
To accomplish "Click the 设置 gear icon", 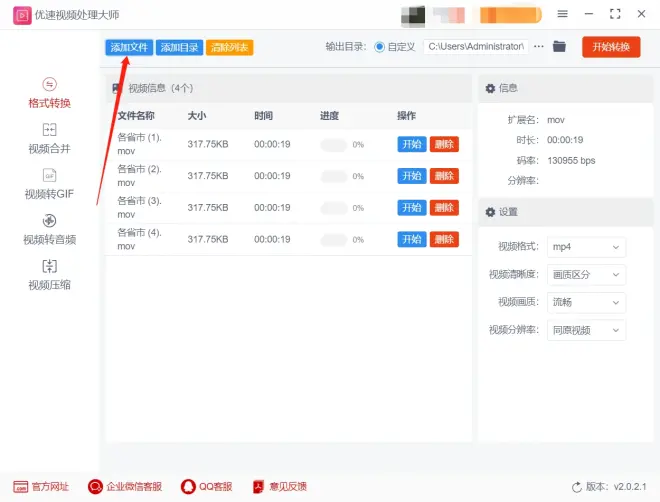I will pos(490,212).
